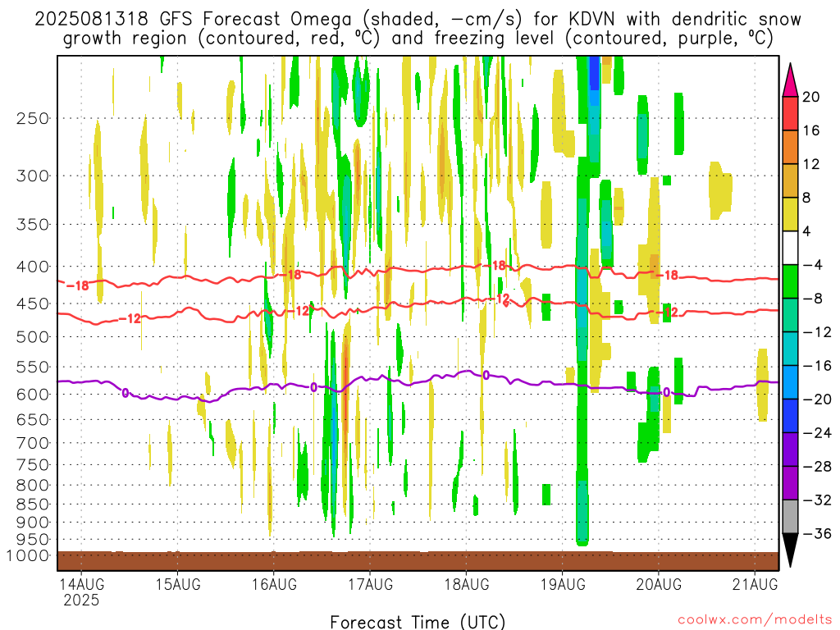Click the 1000 pressure level label
840x630 pixels.
29,555
